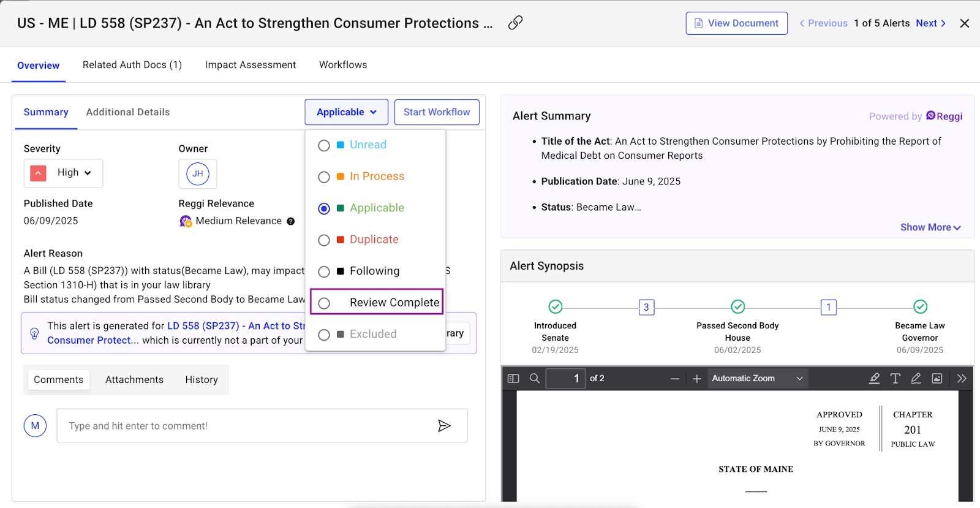The width and height of the screenshot is (980, 508).
Task: Switch to the Impact Assessment tab
Action: 250,65
